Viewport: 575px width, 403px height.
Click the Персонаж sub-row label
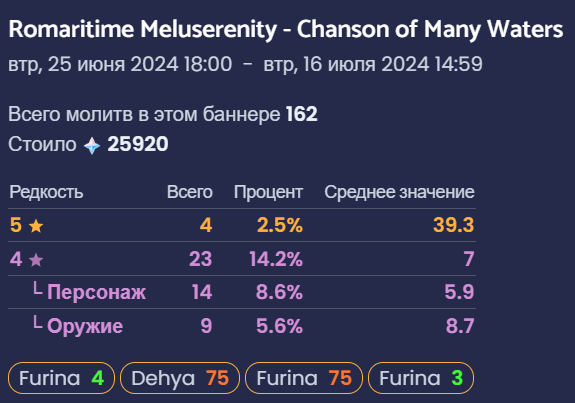pyautogui.click(x=96, y=292)
